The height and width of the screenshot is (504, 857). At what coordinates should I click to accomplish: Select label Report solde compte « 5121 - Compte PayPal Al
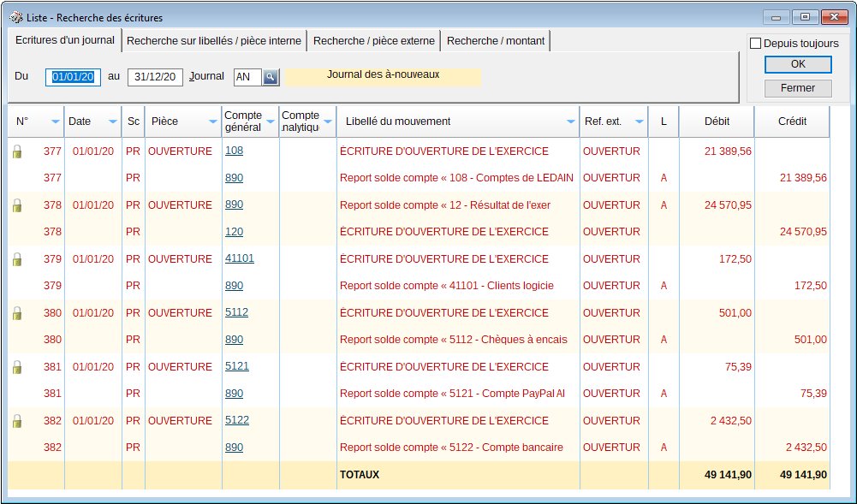pyautogui.click(x=452, y=393)
